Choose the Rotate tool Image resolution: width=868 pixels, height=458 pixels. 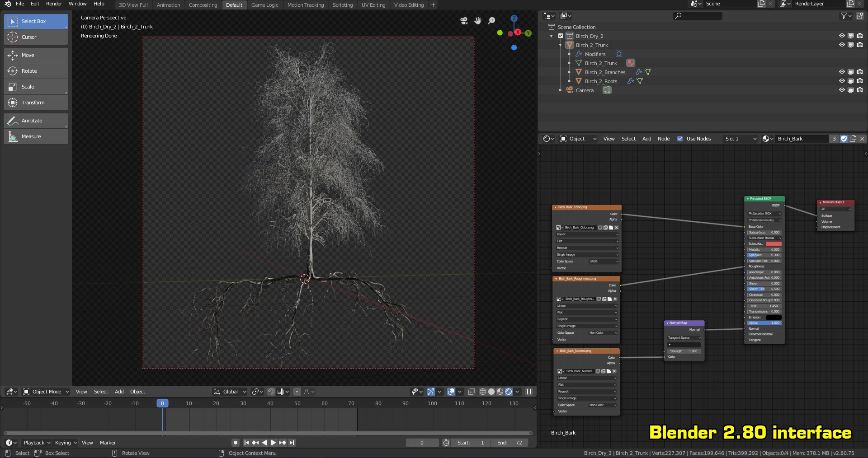(36, 71)
